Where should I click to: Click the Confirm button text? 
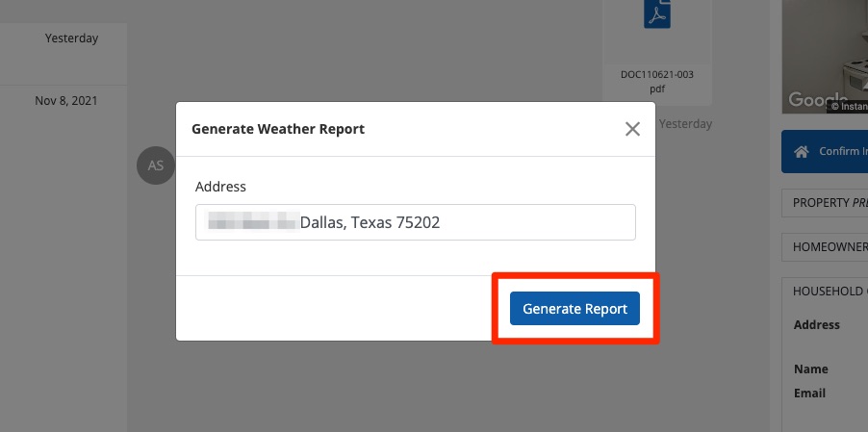(x=843, y=152)
